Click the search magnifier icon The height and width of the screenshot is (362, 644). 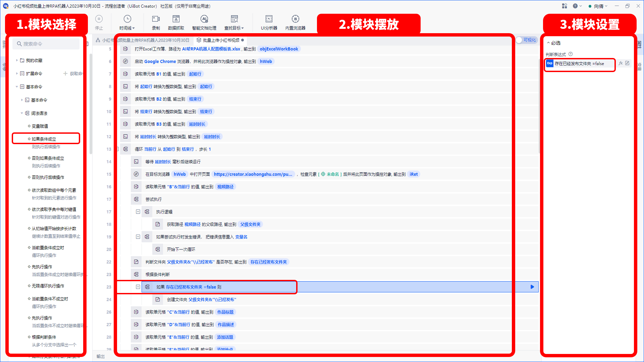point(19,44)
